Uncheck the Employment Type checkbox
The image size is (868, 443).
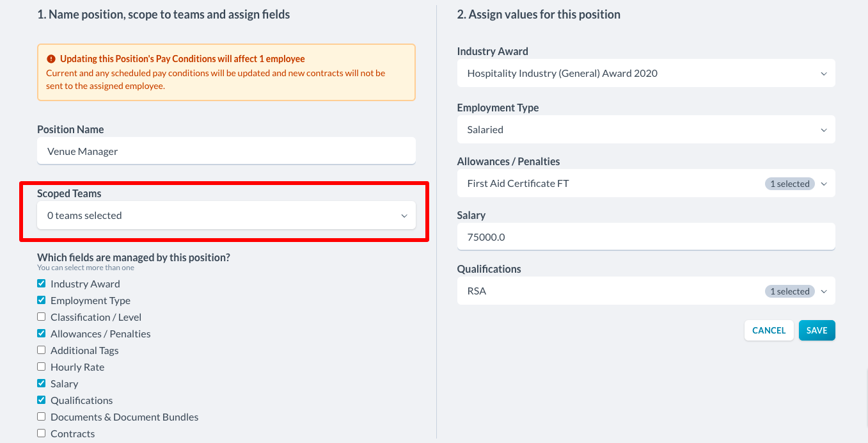click(x=42, y=300)
